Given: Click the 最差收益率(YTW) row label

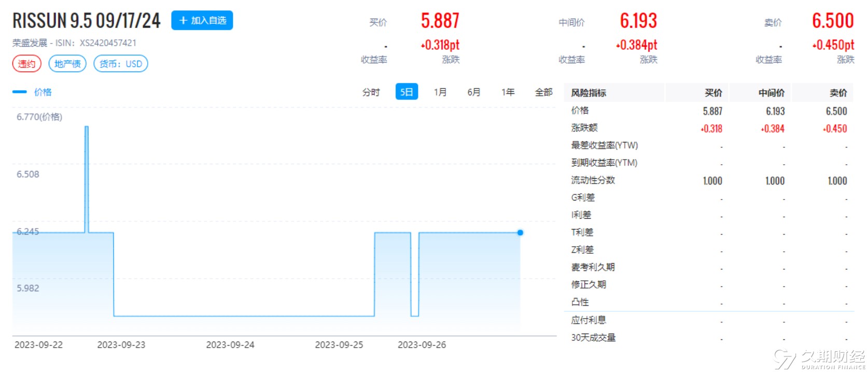Looking at the screenshot, I should point(604,146).
